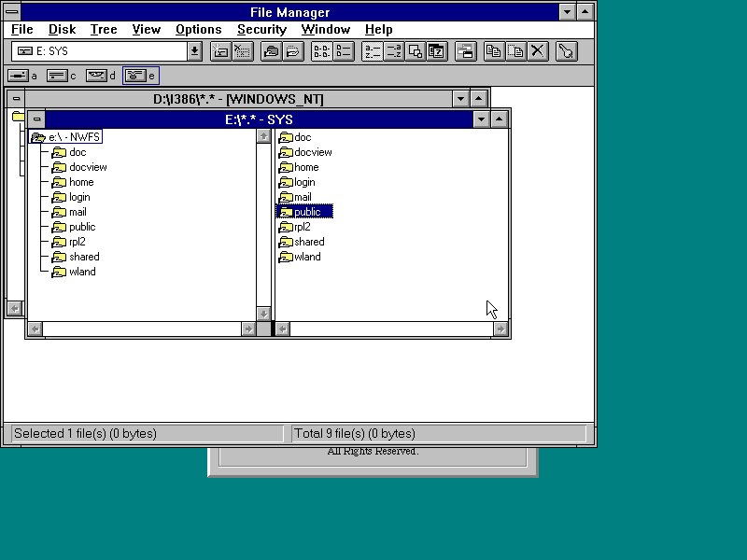Screen dimensions: 747x560
Task: Open the View menu
Action: [146, 29]
